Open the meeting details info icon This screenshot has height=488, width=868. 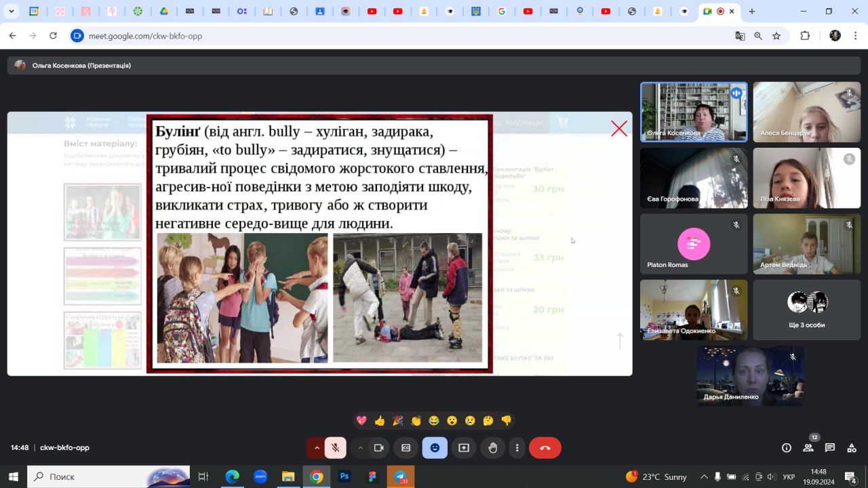pos(787,448)
